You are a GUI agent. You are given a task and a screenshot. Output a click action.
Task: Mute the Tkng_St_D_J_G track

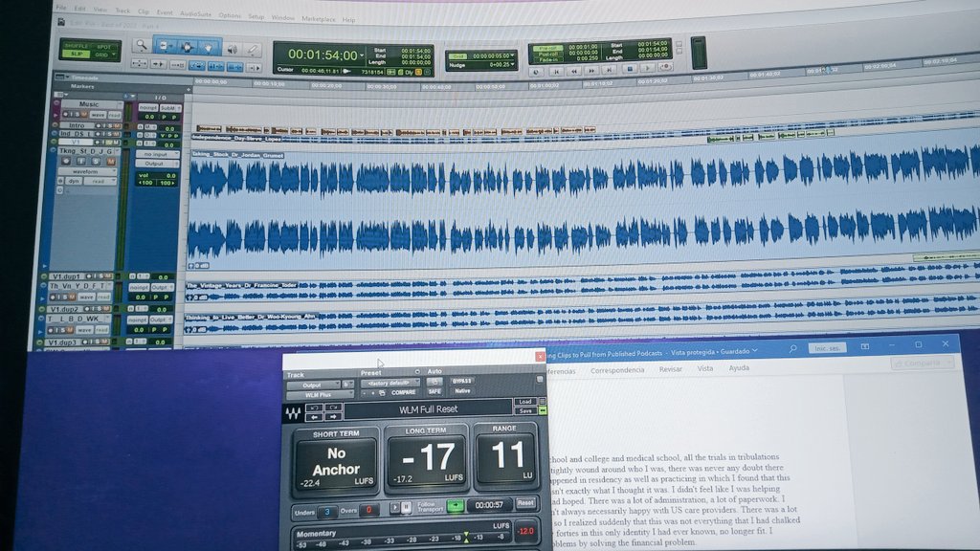[x=111, y=161]
